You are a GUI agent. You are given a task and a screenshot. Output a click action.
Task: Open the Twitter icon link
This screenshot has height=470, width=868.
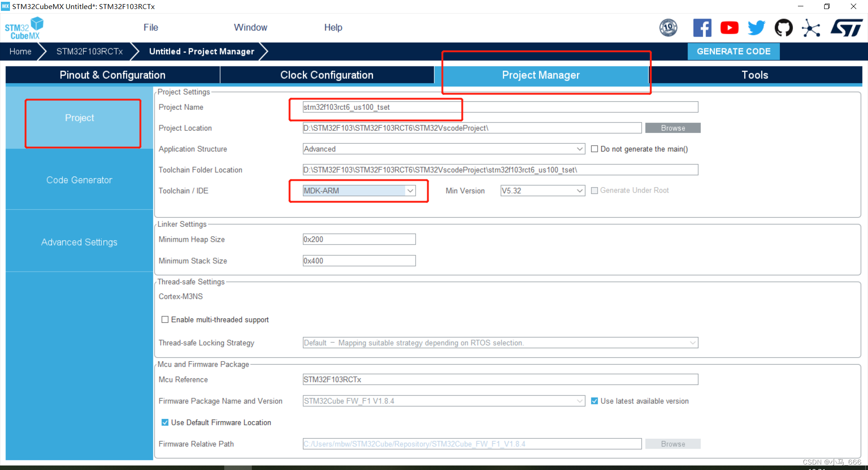756,28
